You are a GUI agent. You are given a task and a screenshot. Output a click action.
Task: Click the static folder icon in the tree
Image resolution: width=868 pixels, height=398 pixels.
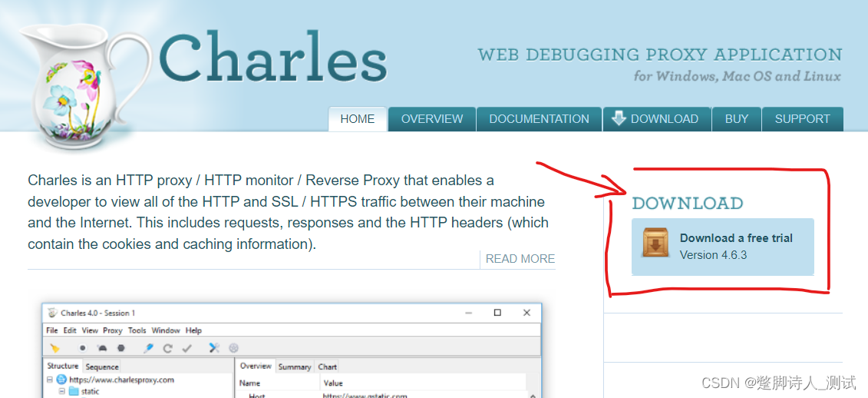(x=74, y=391)
